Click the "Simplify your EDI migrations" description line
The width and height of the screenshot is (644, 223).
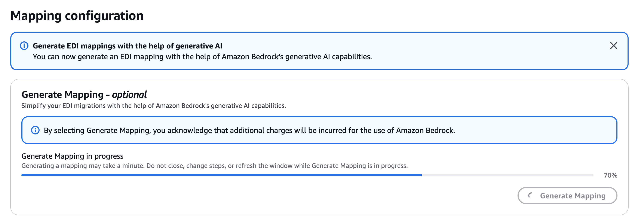point(153,106)
